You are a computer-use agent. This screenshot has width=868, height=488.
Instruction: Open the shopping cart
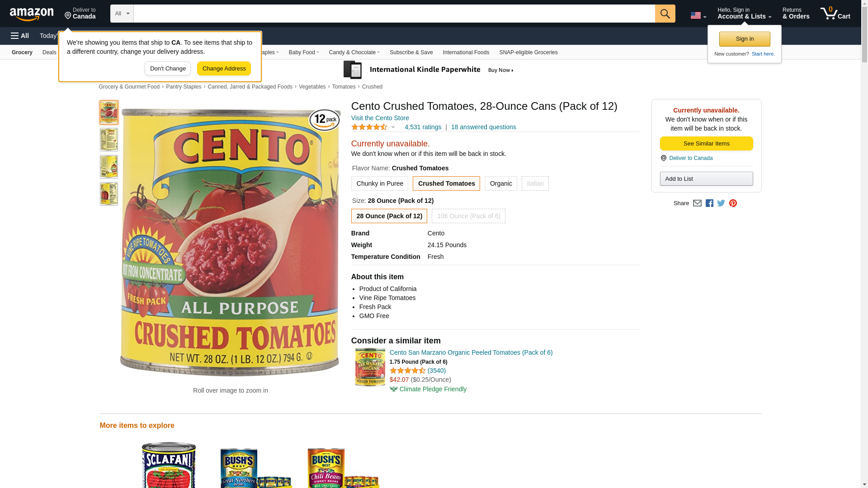click(x=835, y=14)
